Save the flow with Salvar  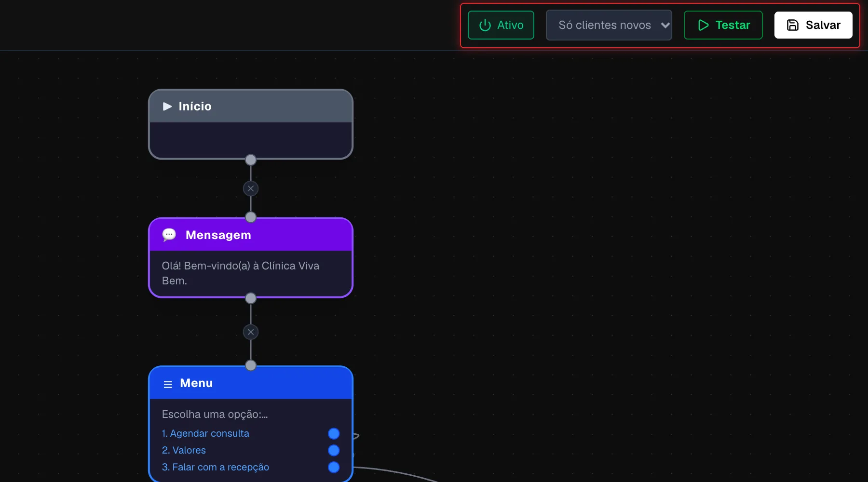[813, 25]
